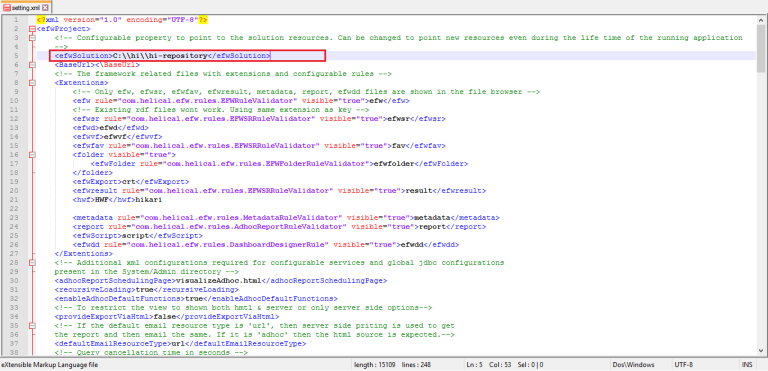The image size is (768, 371).
Task: Click the Existing rdf files comment on line 11
Action: pyautogui.click(x=221, y=110)
